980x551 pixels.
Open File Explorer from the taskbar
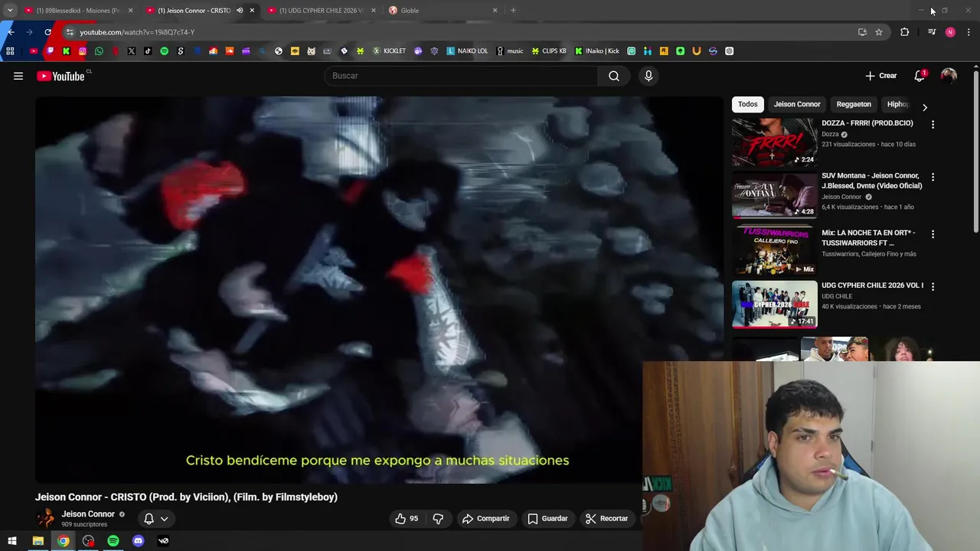(x=38, y=541)
